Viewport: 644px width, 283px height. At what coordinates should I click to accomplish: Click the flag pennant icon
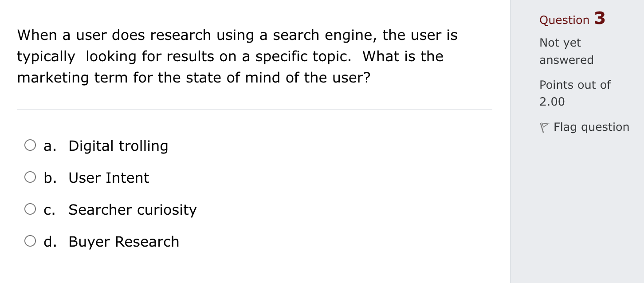coord(544,127)
